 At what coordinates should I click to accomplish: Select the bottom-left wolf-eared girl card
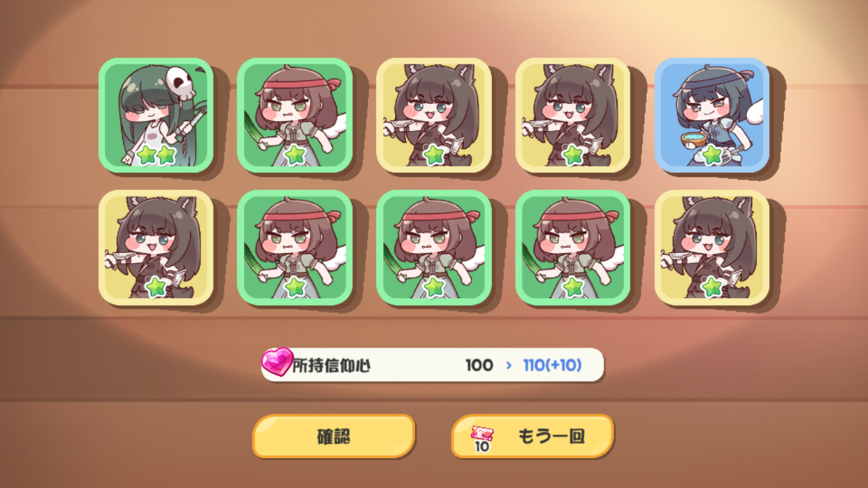click(156, 247)
